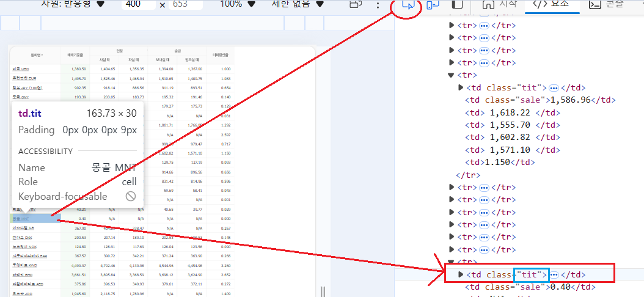Open the device toolbar more options menu

pyautogui.click(x=378, y=5)
